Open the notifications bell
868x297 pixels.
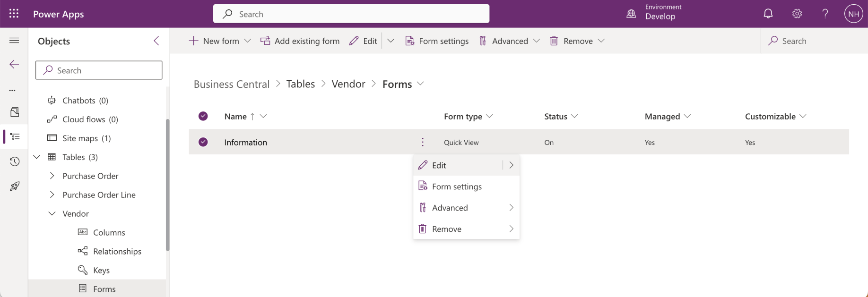click(768, 14)
